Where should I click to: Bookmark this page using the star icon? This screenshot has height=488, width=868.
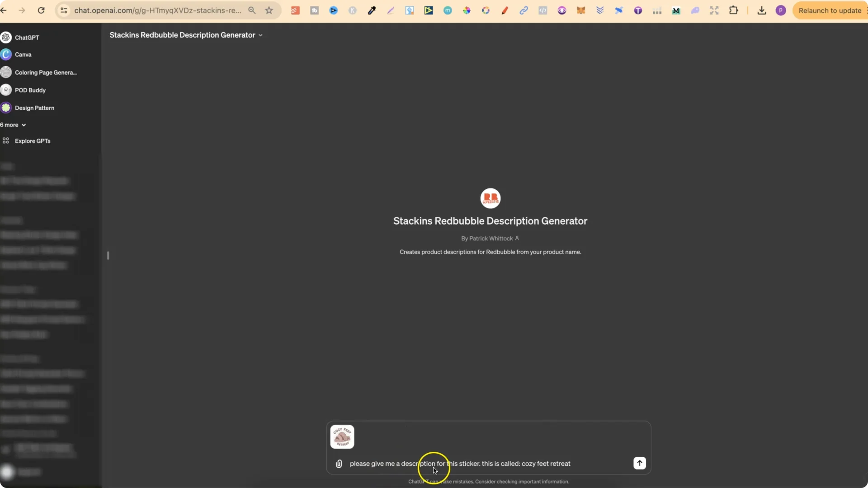269,10
